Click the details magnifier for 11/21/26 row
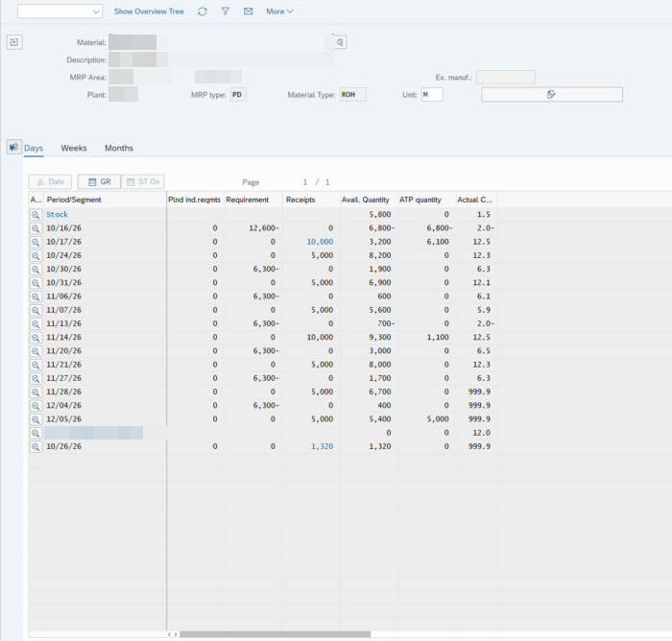The image size is (672, 641). click(x=36, y=365)
